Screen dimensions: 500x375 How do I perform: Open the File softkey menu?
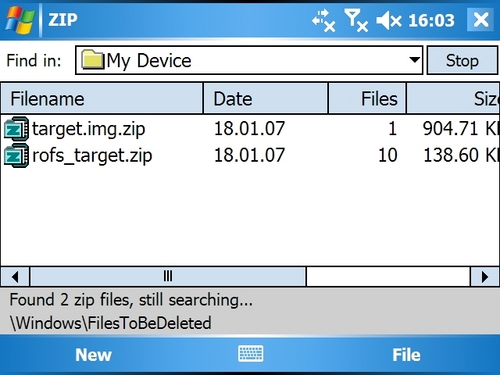click(406, 355)
